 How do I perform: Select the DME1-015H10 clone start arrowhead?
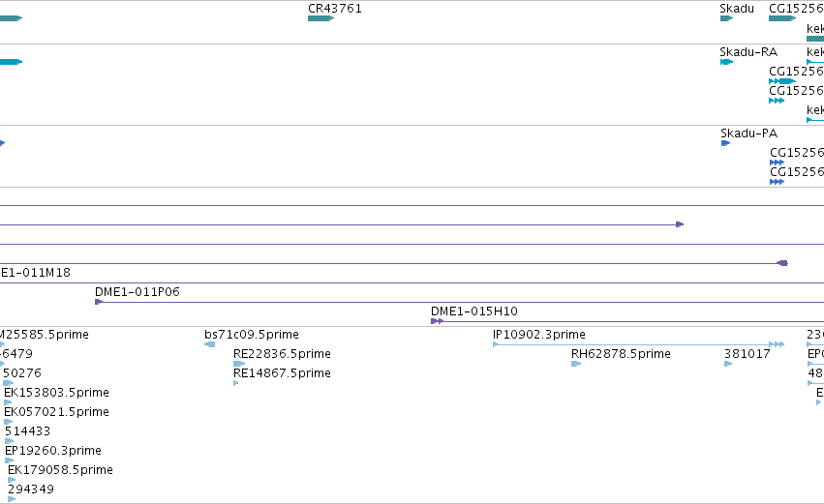(438, 321)
